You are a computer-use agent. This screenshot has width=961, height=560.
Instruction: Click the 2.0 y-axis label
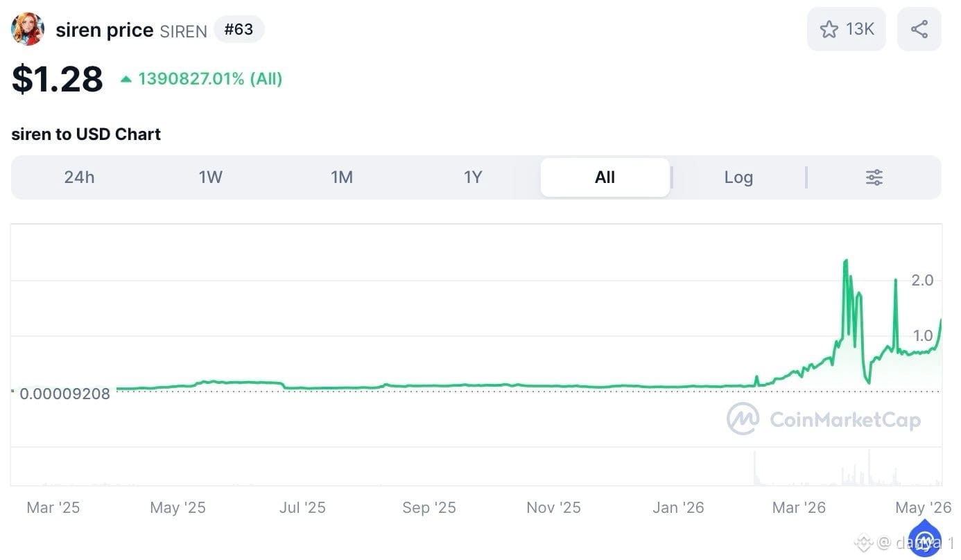(x=923, y=280)
